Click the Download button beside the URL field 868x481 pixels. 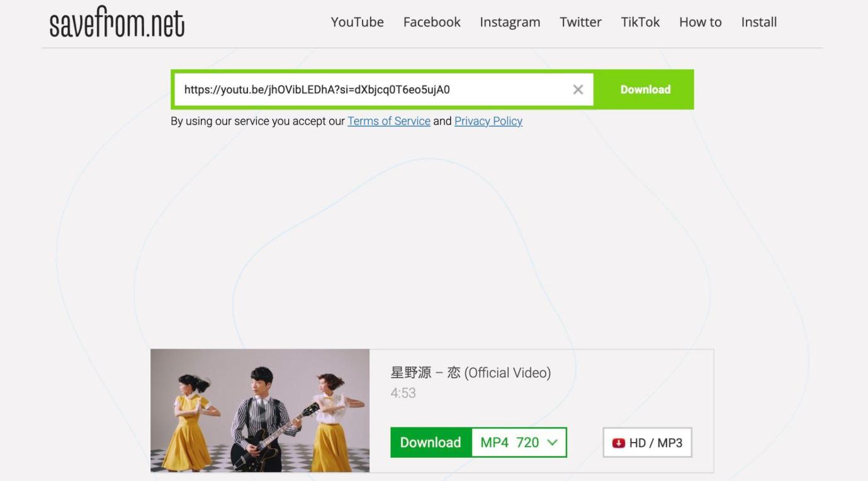[x=645, y=89]
